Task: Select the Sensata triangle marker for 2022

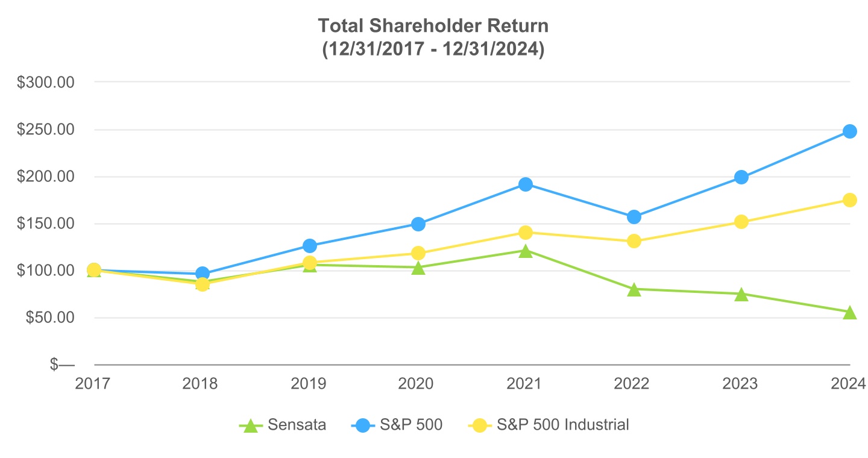Action: [x=634, y=290]
